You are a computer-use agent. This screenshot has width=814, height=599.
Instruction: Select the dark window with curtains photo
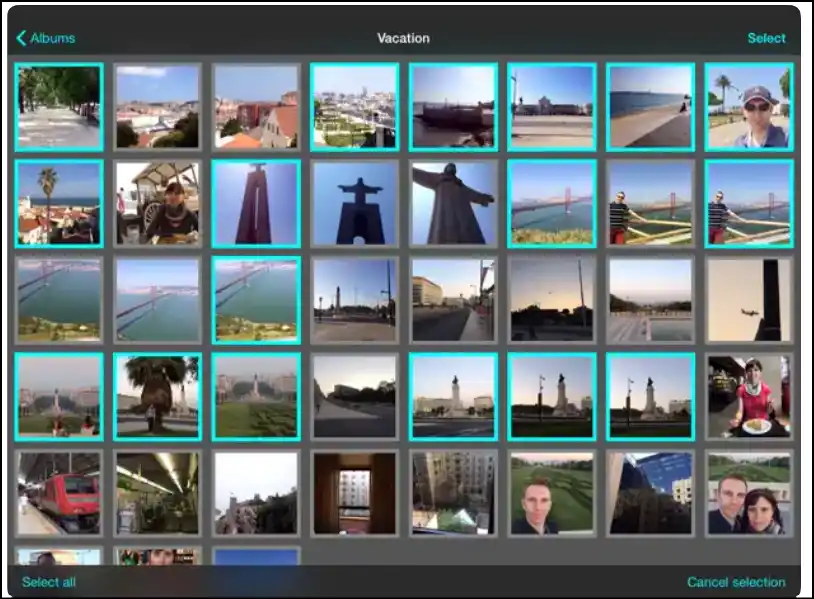[x=355, y=494]
